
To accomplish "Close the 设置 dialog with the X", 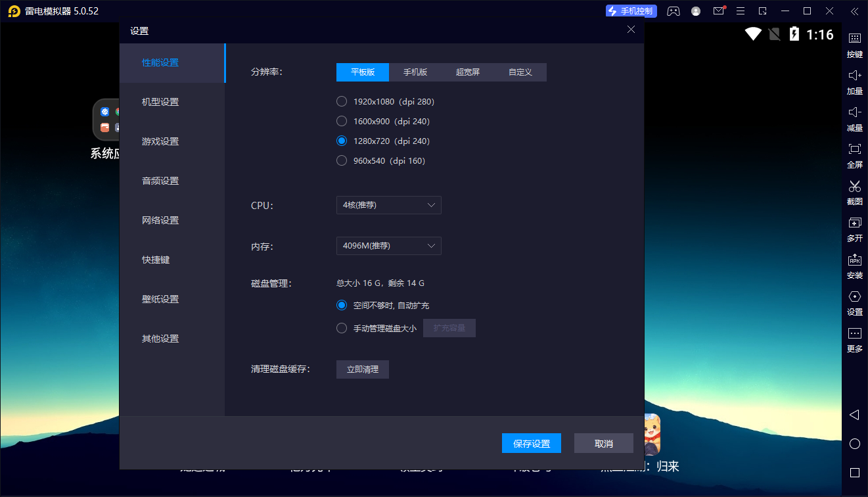I will click(x=631, y=30).
